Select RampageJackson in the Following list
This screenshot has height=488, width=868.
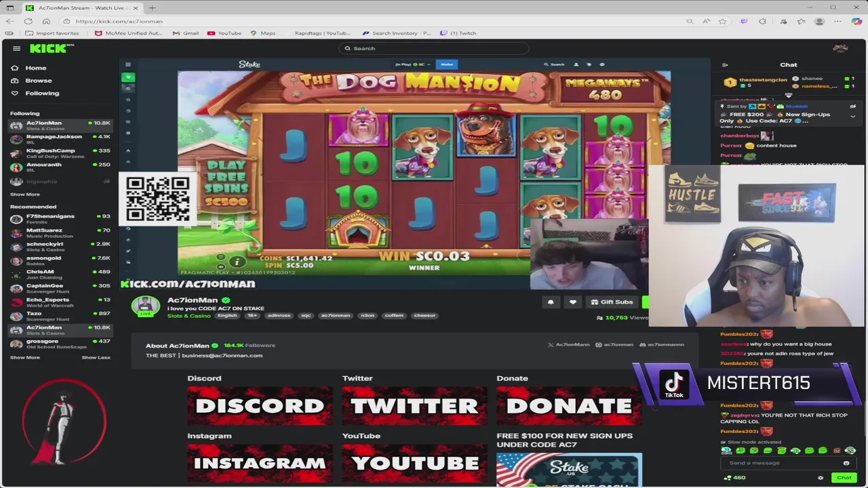click(x=60, y=139)
